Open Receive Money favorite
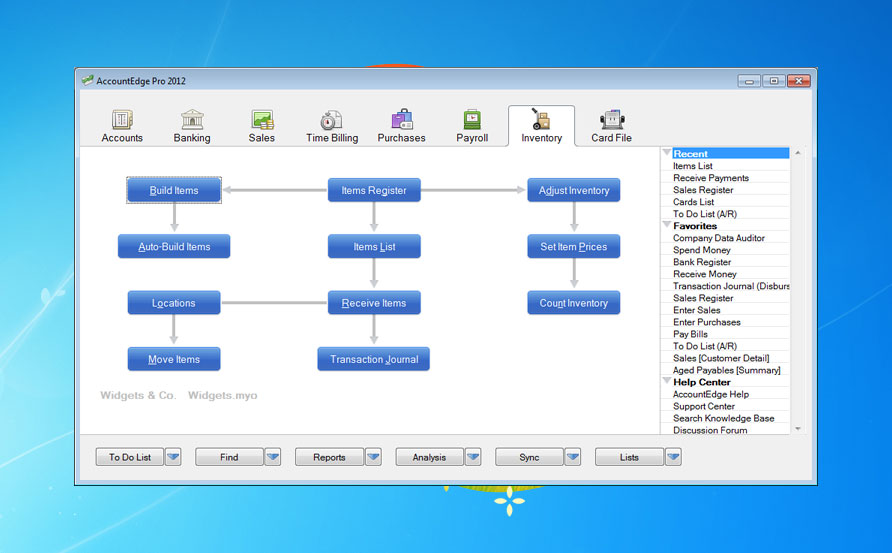This screenshot has width=892, height=553. 704,274
